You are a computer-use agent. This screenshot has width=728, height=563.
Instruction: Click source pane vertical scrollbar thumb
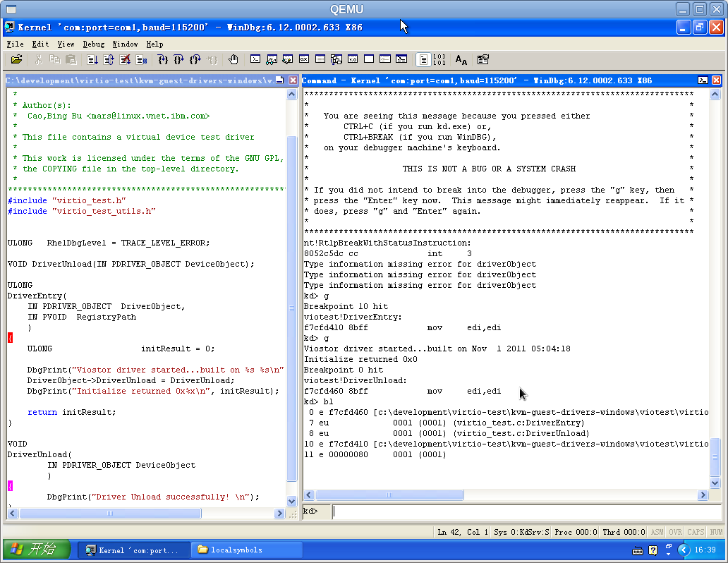click(291, 308)
